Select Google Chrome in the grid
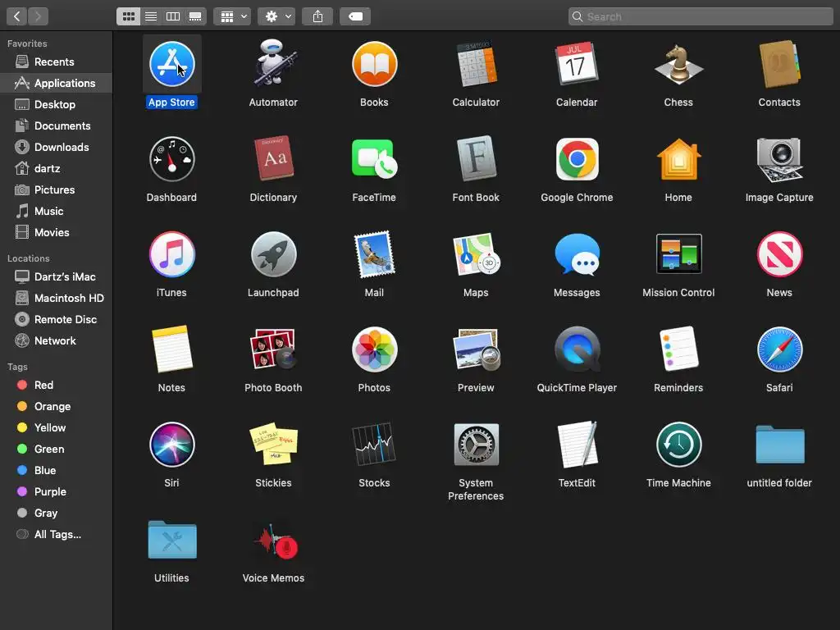The height and width of the screenshot is (630, 840). 577,159
